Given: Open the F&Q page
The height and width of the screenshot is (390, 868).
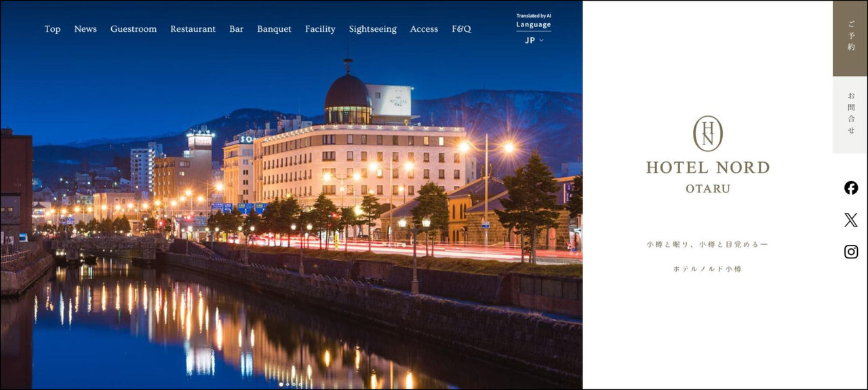Looking at the screenshot, I should [x=461, y=29].
